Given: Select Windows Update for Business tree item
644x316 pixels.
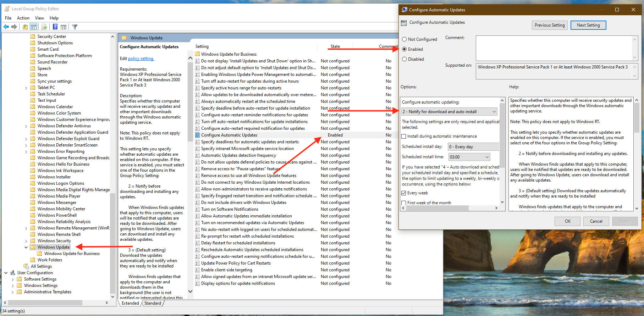Looking at the screenshot, I should [72, 254].
